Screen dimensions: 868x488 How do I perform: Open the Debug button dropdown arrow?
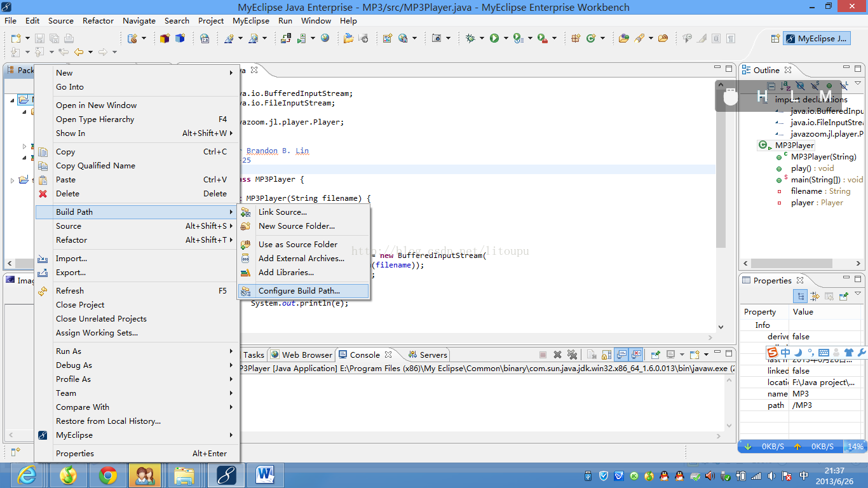pyautogui.click(x=481, y=39)
